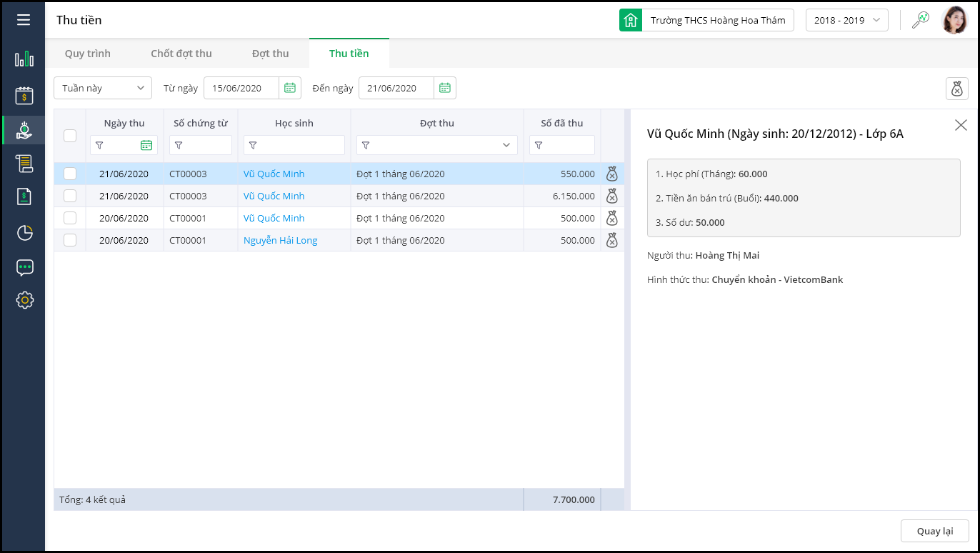Click the calendar dollar sidebar icon

coord(24,95)
